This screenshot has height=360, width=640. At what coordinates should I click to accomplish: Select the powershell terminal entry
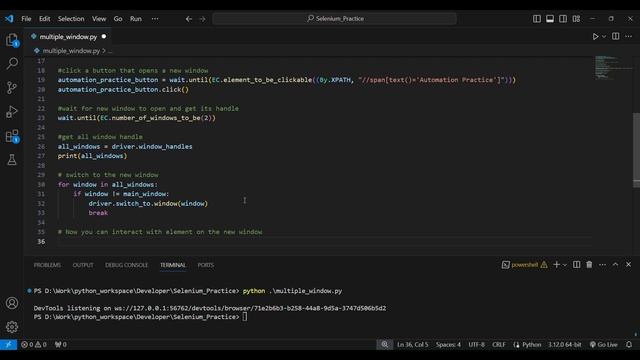pyautogui.click(x=524, y=265)
